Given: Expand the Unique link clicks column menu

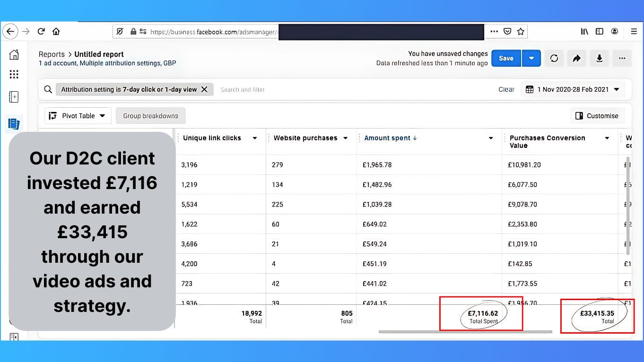Looking at the screenshot, I should (x=255, y=138).
